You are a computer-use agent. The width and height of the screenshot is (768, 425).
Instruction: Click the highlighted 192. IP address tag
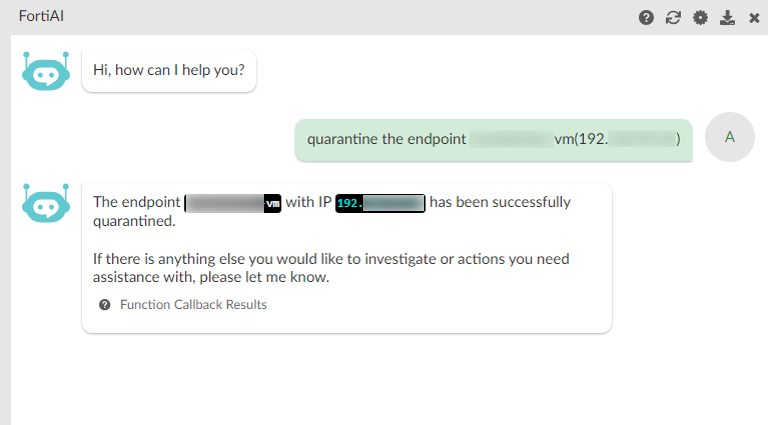(x=381, y=203)
